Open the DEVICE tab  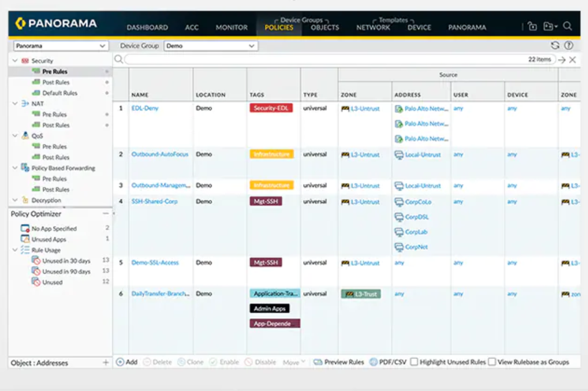pos(419,27)
